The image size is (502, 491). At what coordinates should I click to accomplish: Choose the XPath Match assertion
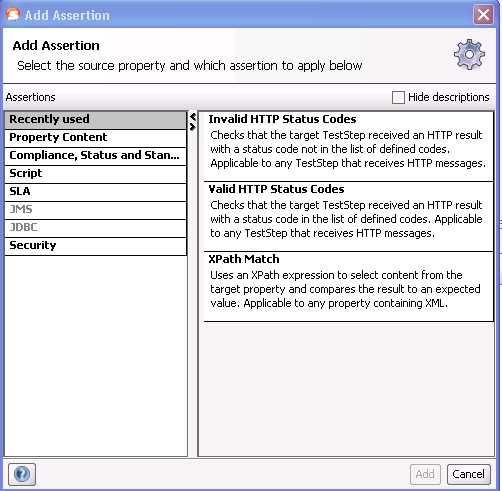tap(348, 287)
